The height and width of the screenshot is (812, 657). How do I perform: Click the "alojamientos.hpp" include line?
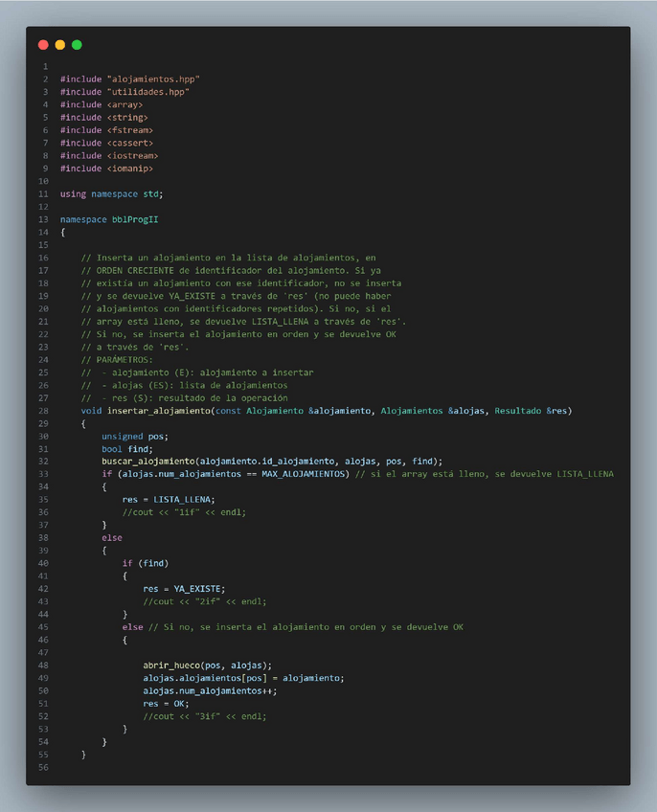tap(129, 79)
